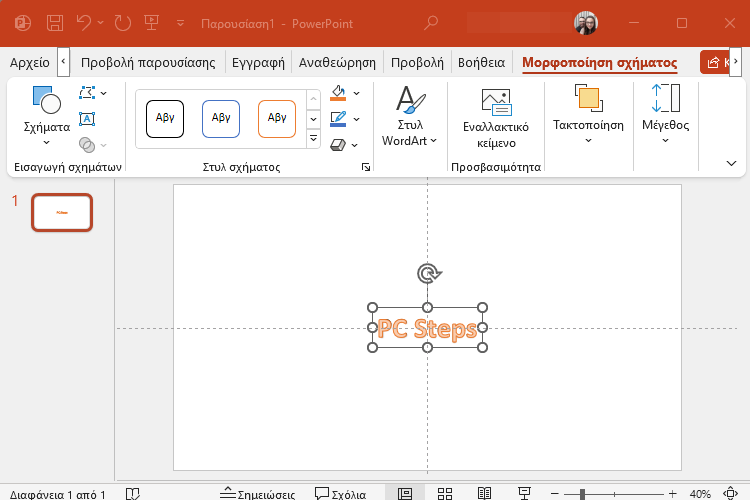Open the Undo history dropdown arrow
750x500 pixels.
coord(100,22)
